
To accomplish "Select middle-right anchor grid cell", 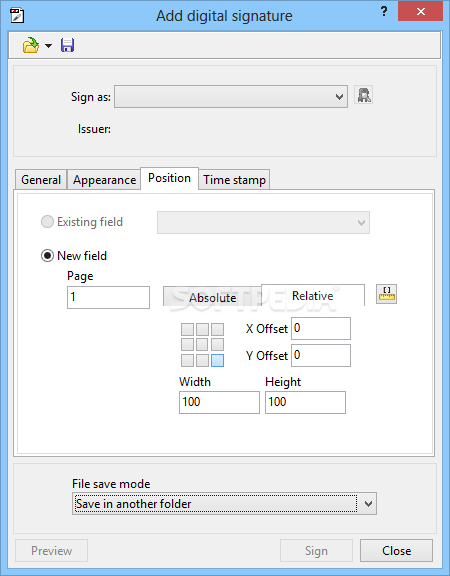I will click(217, 345).
